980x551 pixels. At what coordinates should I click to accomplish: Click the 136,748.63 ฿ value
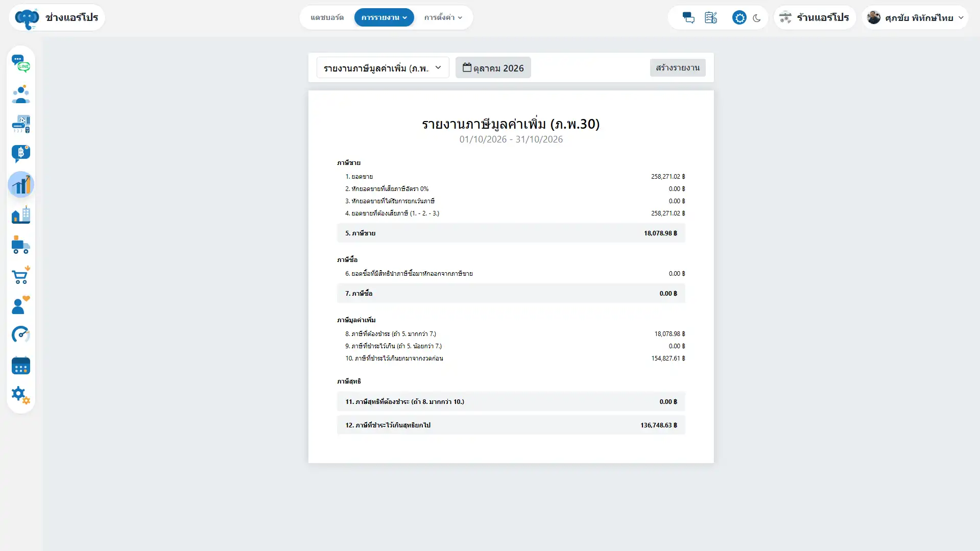pyautogui.click(x=658, y=425)
